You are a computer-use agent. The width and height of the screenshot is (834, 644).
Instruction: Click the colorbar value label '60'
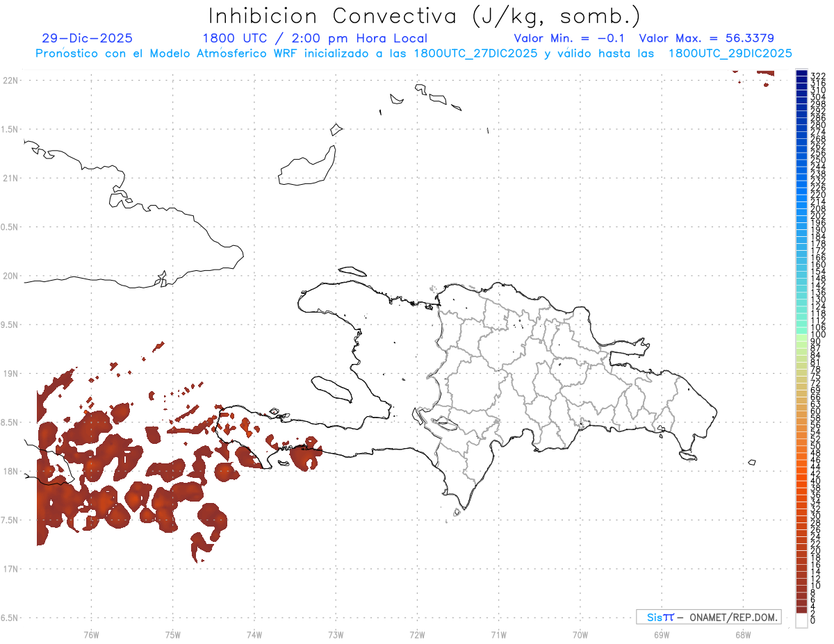coord(816,411)
